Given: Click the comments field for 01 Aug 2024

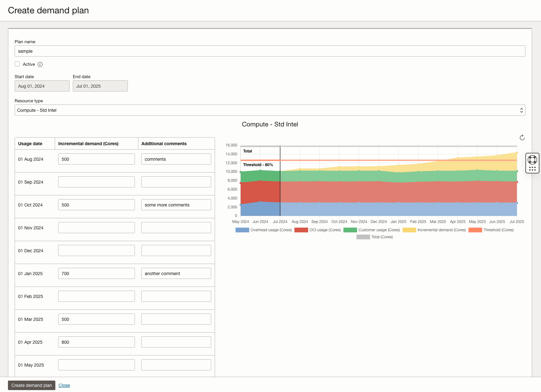Looking at the screenshot, I should pyautogui.click(x=176, y=159).
